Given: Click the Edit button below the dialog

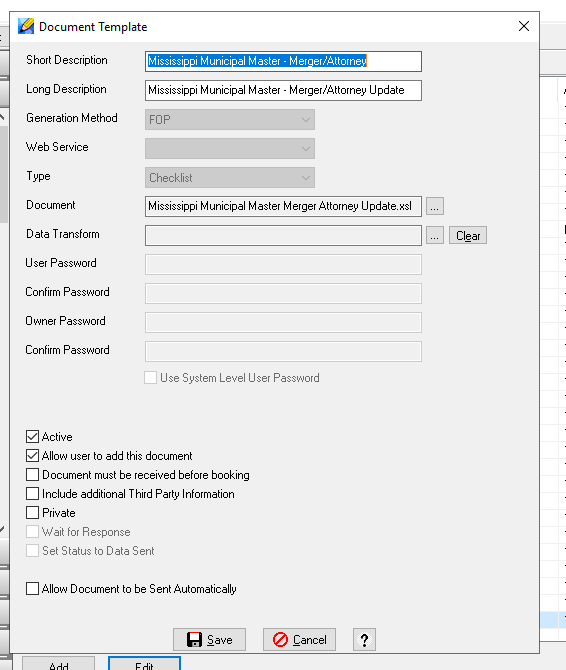Looking at the screenshot, I should (x=144, y=665).
